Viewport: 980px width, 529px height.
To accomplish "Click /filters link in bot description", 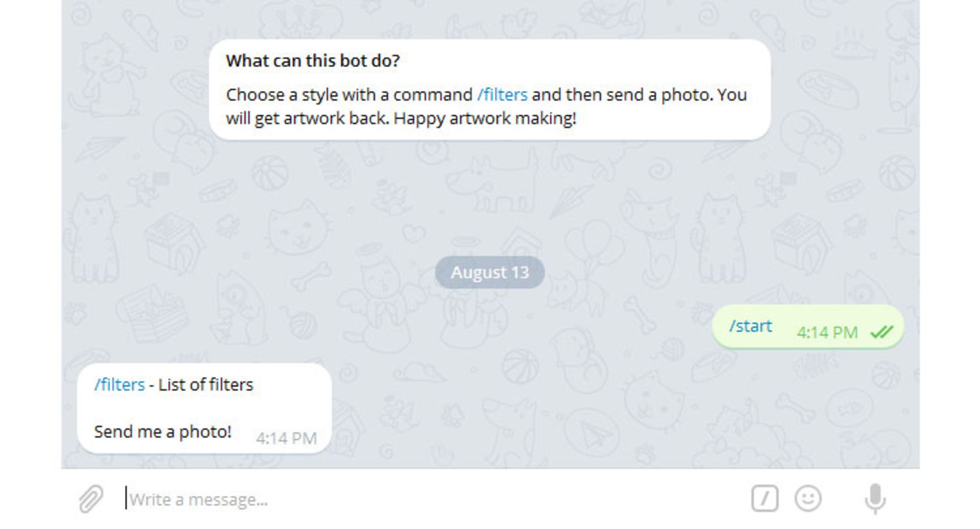I will pyautogui.click(x=502, y=95).
